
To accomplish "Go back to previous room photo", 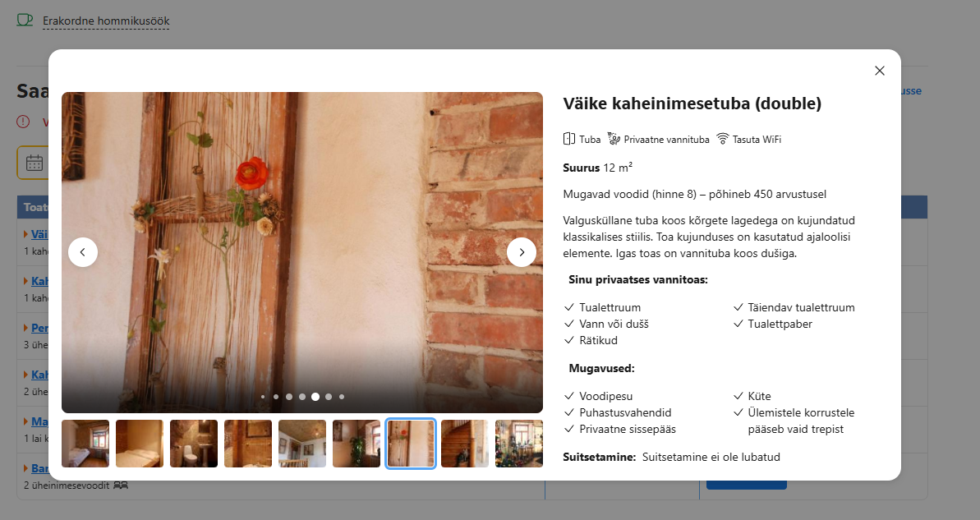I will 82,252.
